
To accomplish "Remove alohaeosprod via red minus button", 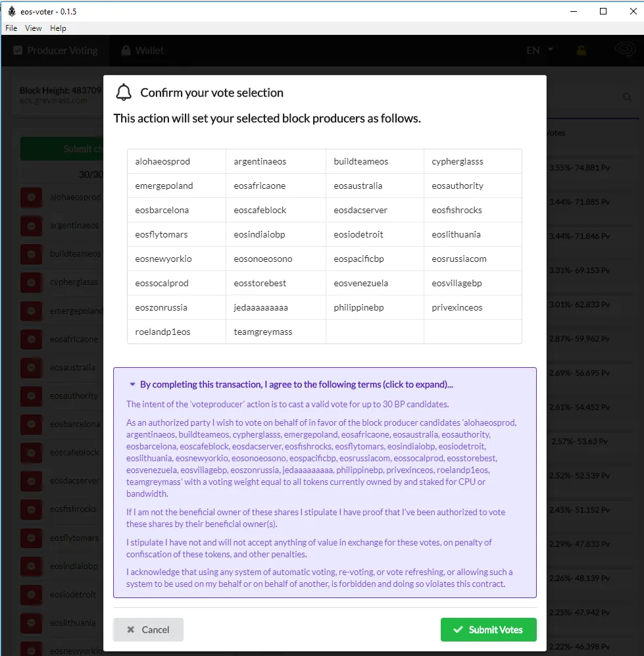I will [x=32, y=197].
